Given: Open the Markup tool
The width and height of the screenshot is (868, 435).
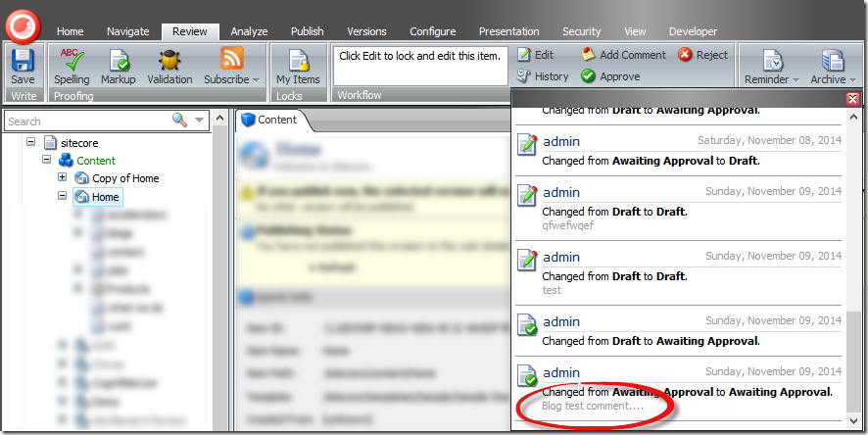Looking at the screenshot, I should click(x=119, y=67).
